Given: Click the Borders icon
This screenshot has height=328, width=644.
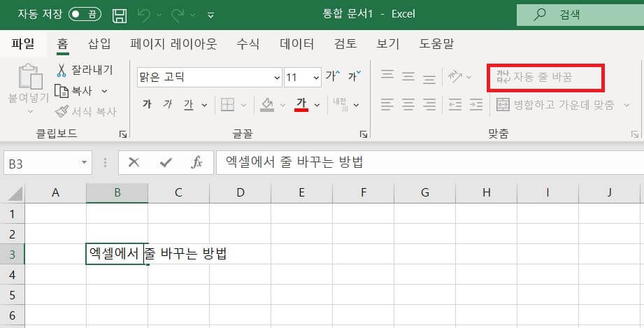Looking at the screenshot, I should click(227, 105).
